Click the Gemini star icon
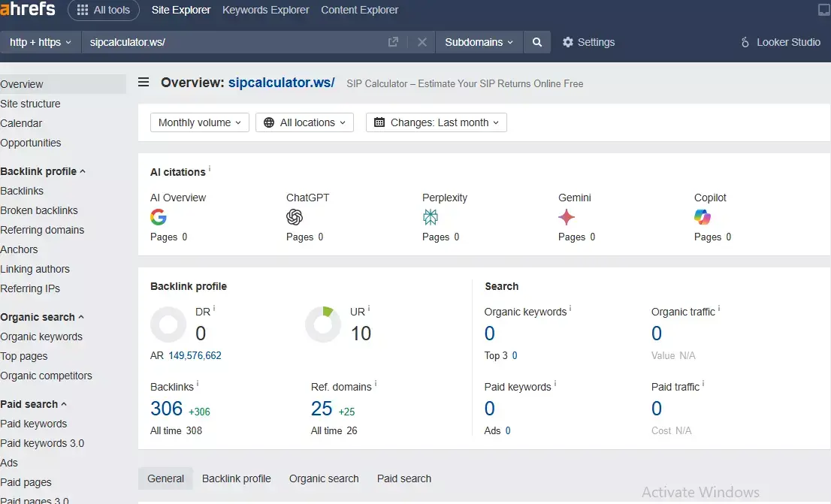The image size is (831, 504). 567,217
